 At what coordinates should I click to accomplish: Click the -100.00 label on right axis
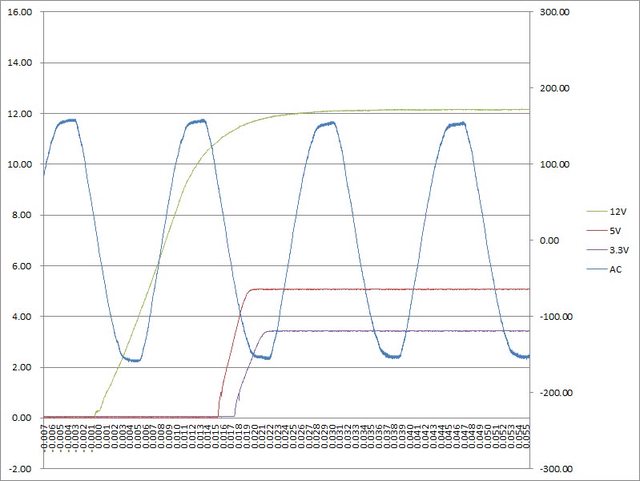pos(552,317)
